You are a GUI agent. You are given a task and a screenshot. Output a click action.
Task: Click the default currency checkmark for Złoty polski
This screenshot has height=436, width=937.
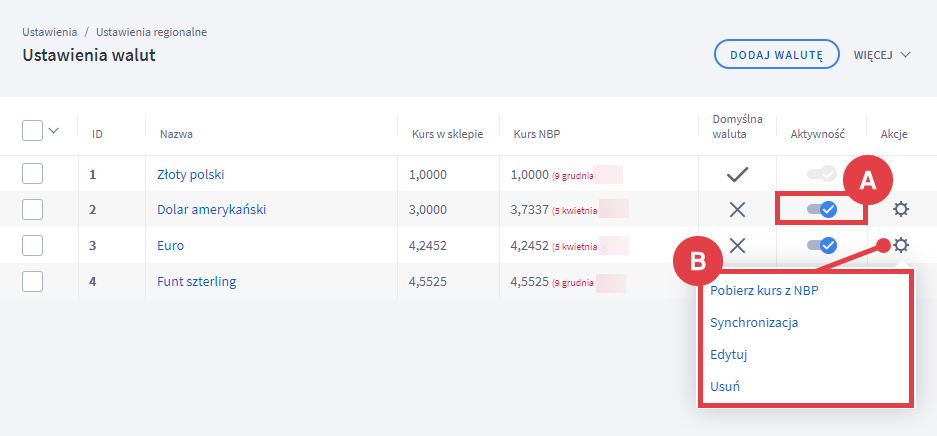[x=737, y=174]
